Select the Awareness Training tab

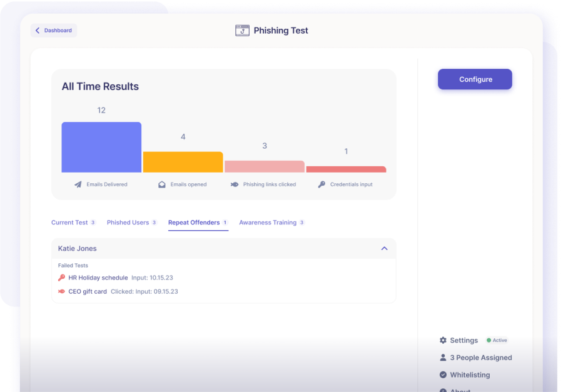pos(268,222)
